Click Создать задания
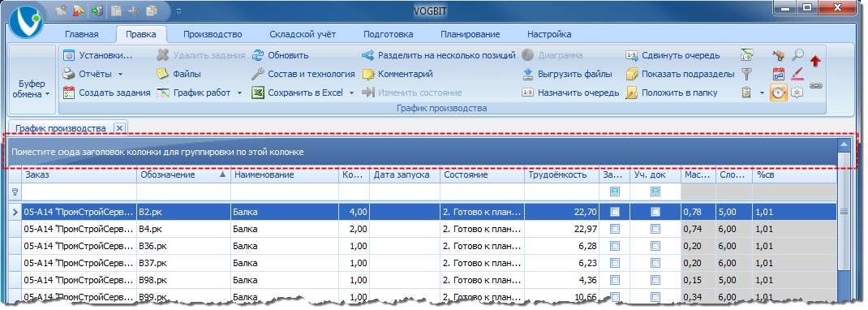 click(x=106, y=93)
